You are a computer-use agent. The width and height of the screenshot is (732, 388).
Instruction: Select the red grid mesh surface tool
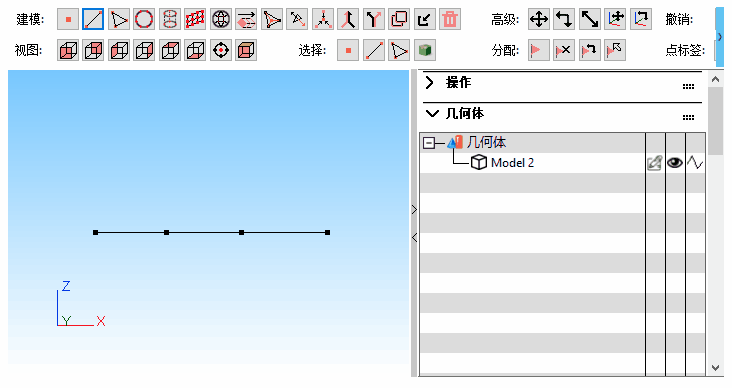coord(195,19)
